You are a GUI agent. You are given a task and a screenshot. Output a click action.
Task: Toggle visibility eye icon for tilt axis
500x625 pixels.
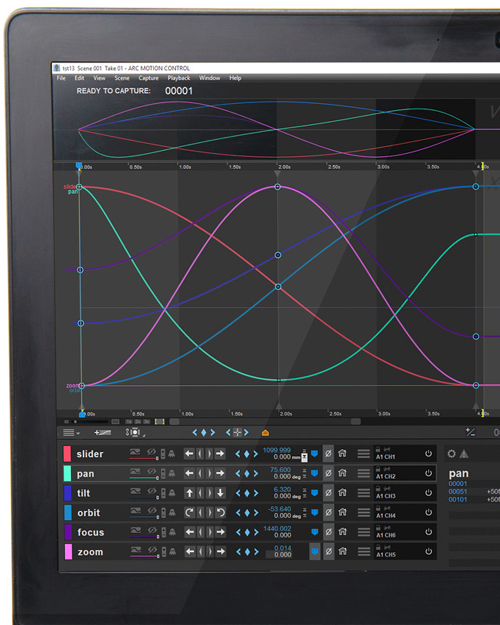coord(152,491)
